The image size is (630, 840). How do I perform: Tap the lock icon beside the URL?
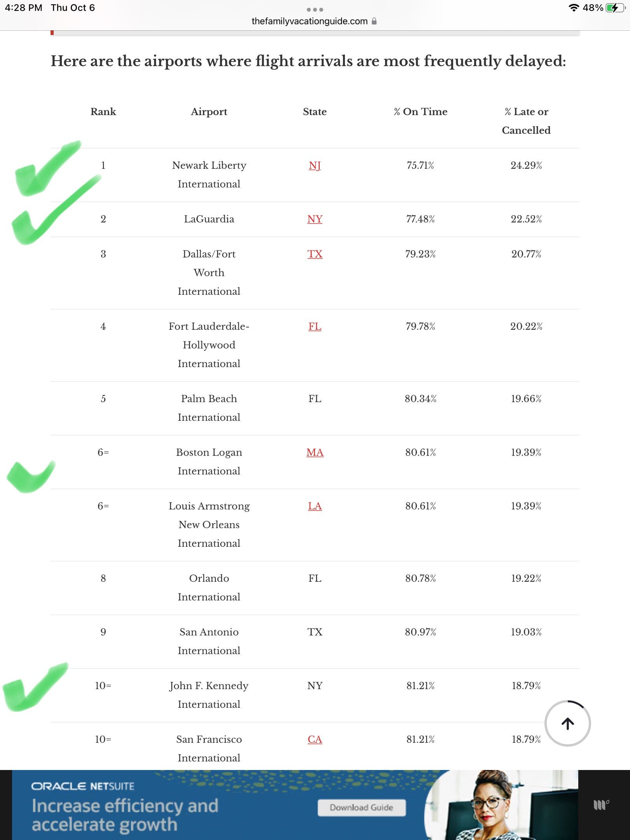click(x=374, y=21)
